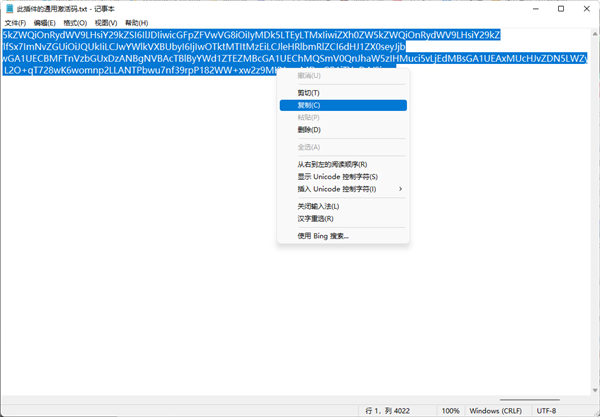Open the 视图(V) menu

click(x=106, y=23)
